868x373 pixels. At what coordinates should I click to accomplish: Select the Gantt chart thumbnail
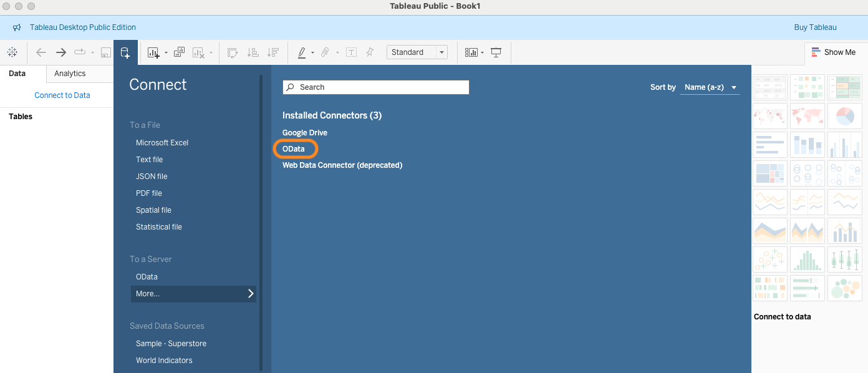point(770,288)
